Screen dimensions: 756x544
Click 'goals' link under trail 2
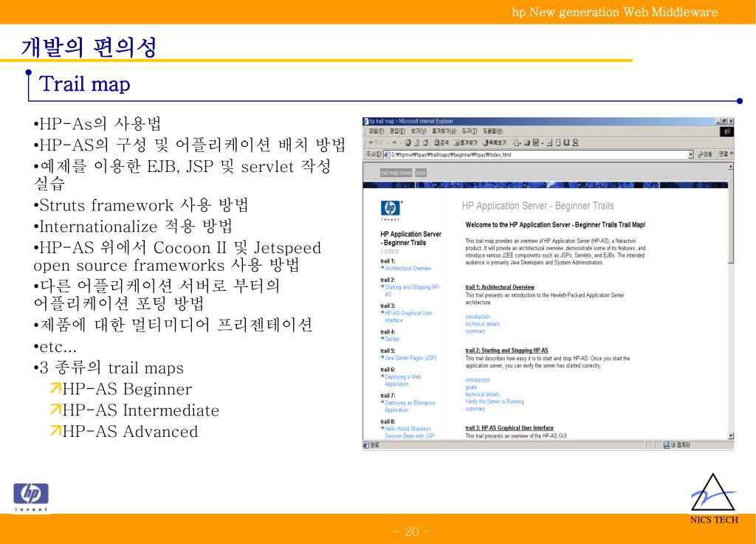click(471, 388)
